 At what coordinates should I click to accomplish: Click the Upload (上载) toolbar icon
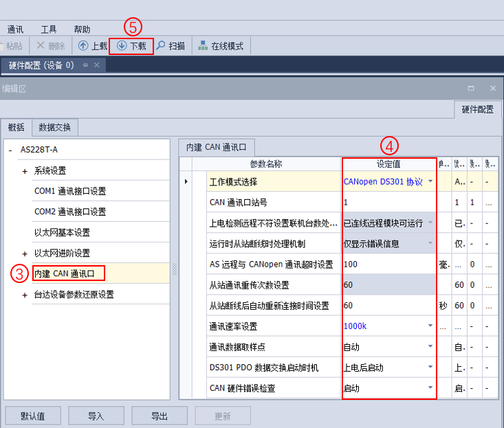point(83,46)
